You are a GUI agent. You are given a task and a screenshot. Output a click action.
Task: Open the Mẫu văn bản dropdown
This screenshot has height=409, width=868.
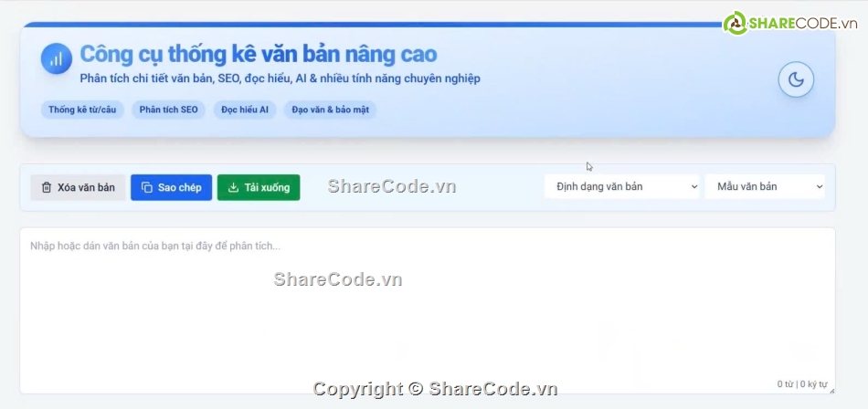point(765,186)
